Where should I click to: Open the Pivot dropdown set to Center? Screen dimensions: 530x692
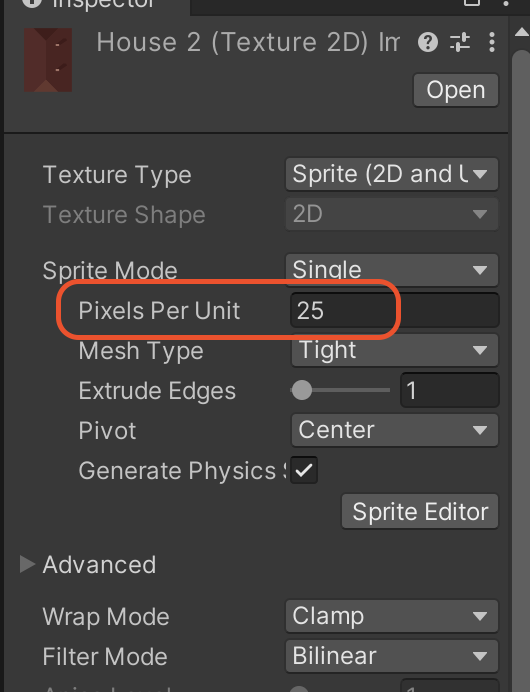coord(395,430)
